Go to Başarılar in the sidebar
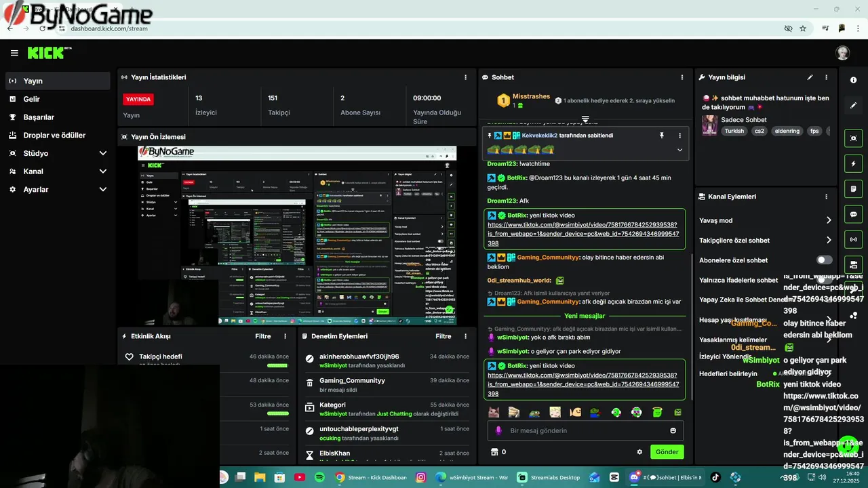Image resolution: width=868 pixels, height=488 pixels. coord(58,117)
